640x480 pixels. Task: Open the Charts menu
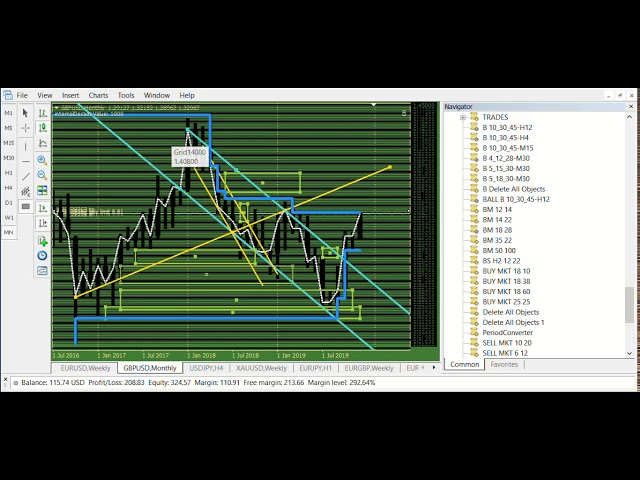click(x=98, y=95)
